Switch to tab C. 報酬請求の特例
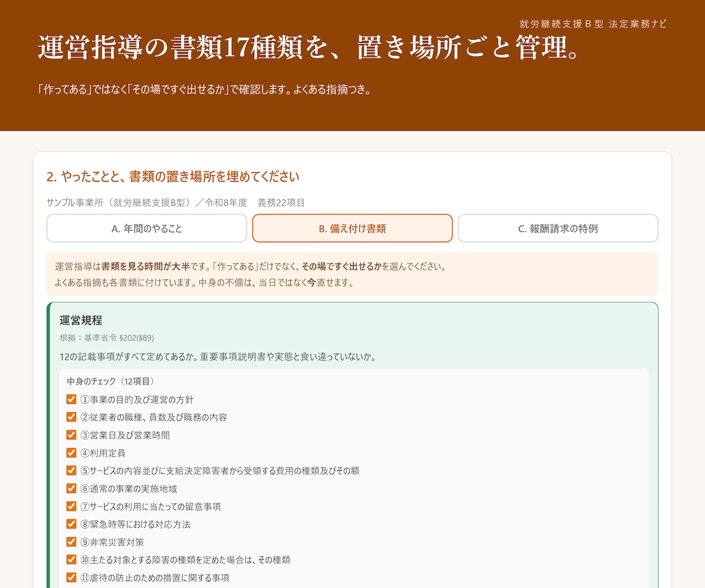The height and width of the screenshot is (588, 705). pos(558,228)
